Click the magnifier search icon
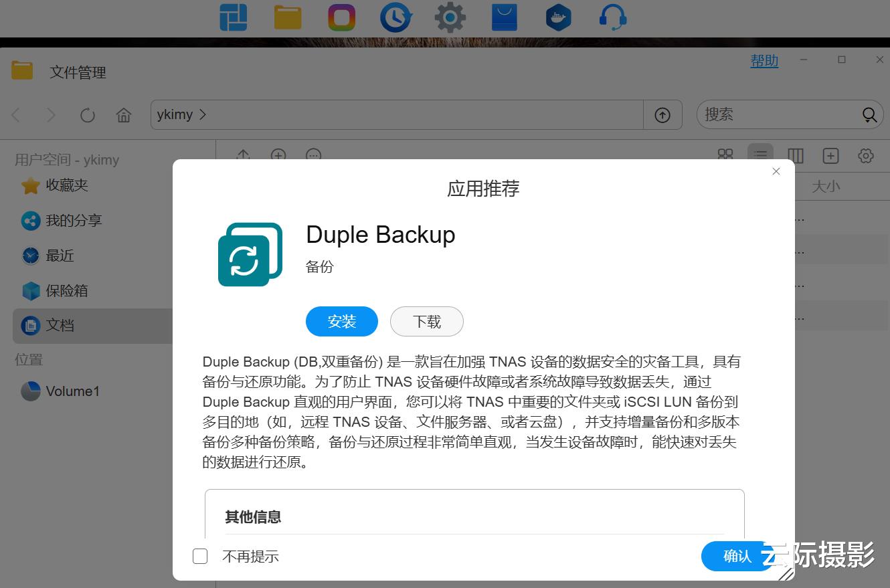This screenshot has width=890, height=588. pos(869,115)
